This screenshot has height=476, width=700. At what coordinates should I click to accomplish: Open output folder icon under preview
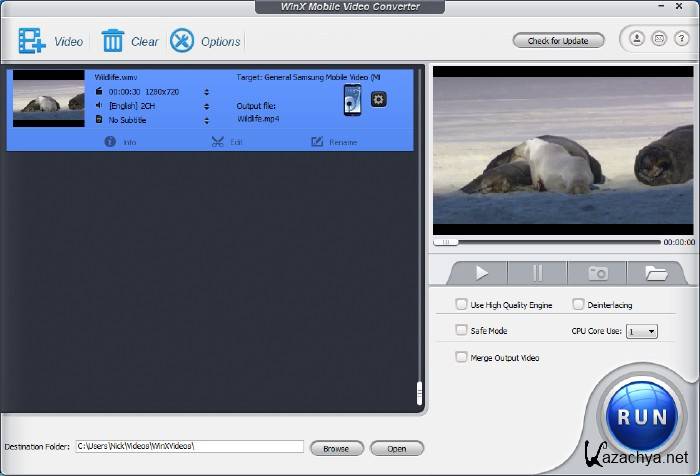655,272
